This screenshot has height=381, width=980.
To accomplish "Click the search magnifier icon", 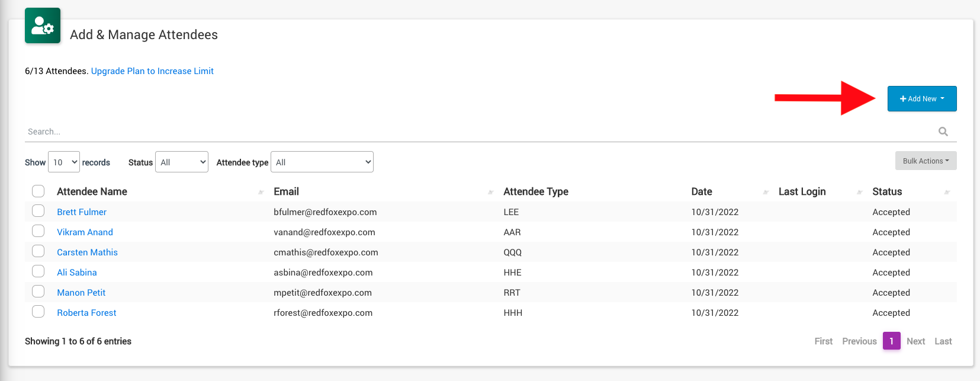I will [943, 132].
